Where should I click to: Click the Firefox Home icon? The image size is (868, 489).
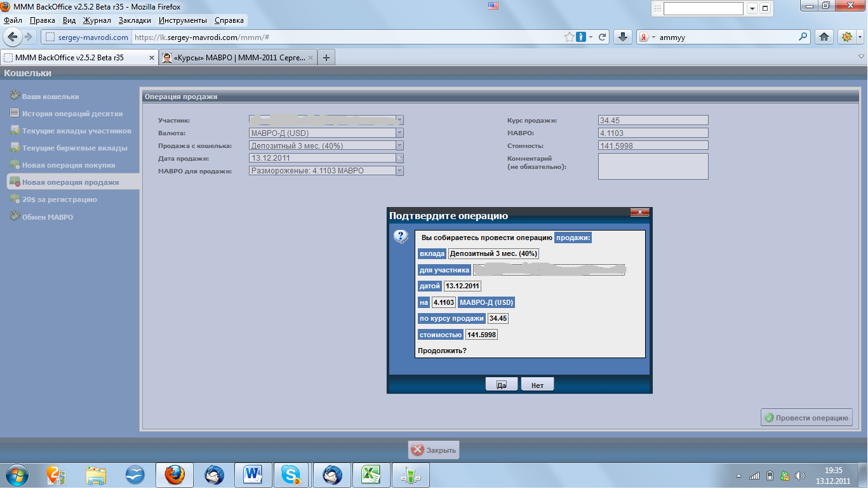click(824, 37)
